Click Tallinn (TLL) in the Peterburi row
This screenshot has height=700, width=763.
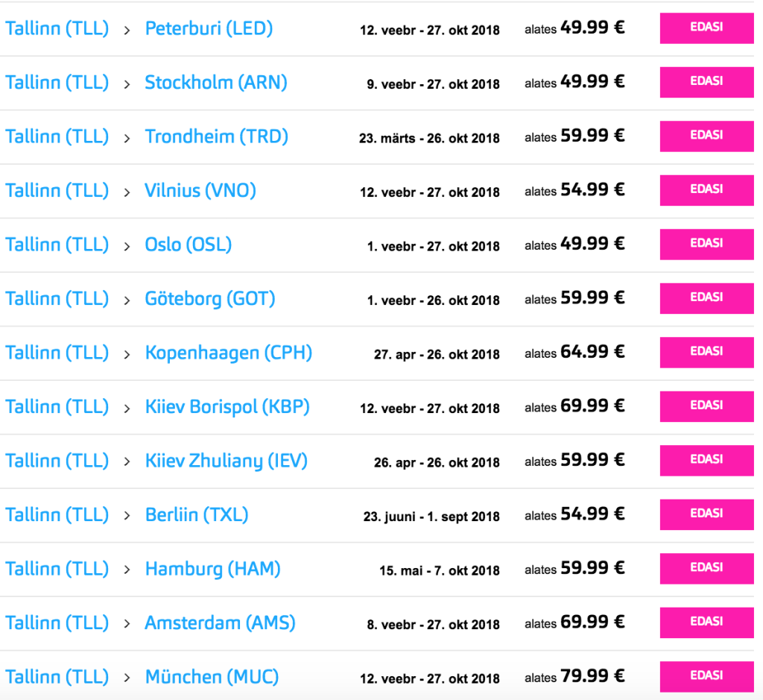57,29
